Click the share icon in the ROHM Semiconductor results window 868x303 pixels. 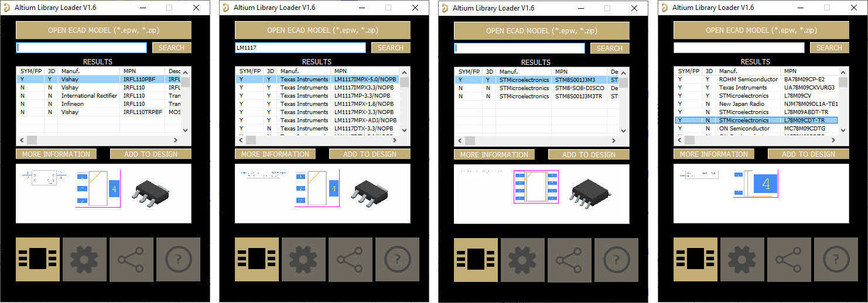[790, 259]
